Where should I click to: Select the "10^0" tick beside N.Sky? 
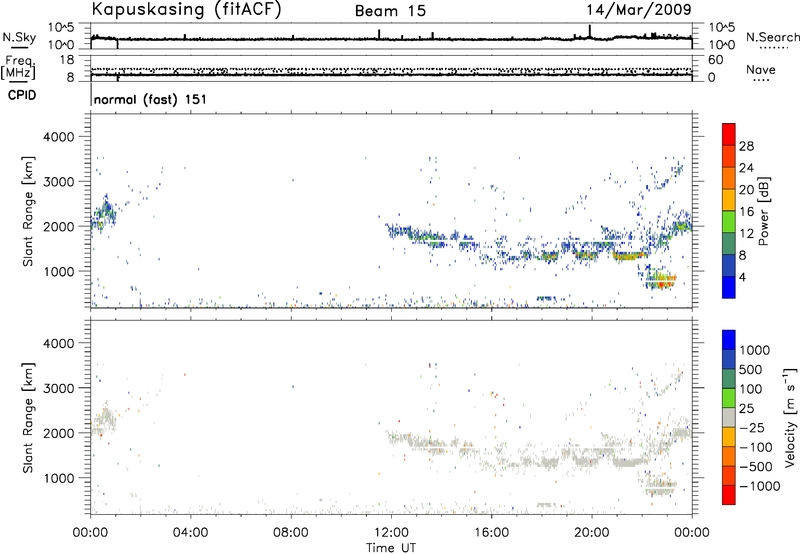[61, 44]
